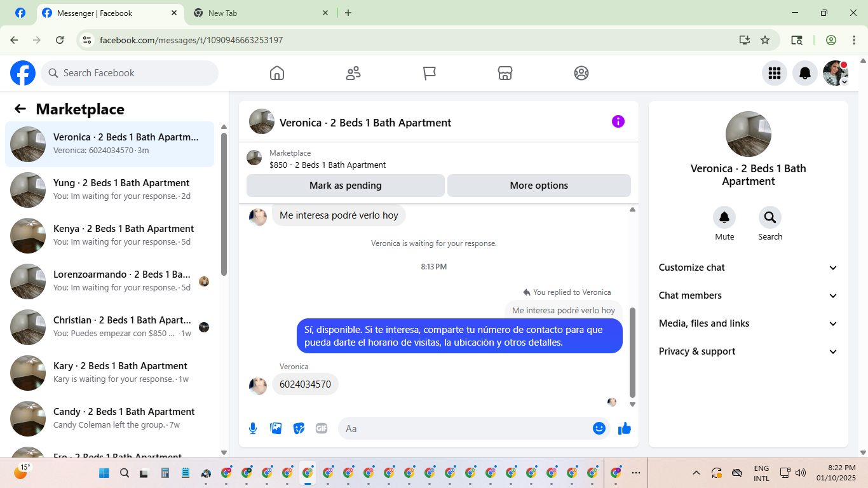Select the Veronica conversation in the list
The width and height of the screenshot is (868, 488).
pyautogui.click(x=110, y=144)
